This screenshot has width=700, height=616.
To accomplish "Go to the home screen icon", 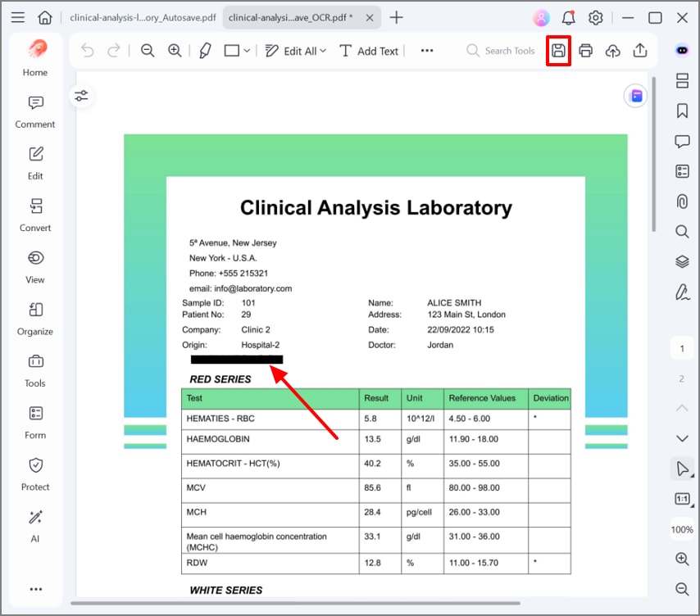I will tap(44, 17).
